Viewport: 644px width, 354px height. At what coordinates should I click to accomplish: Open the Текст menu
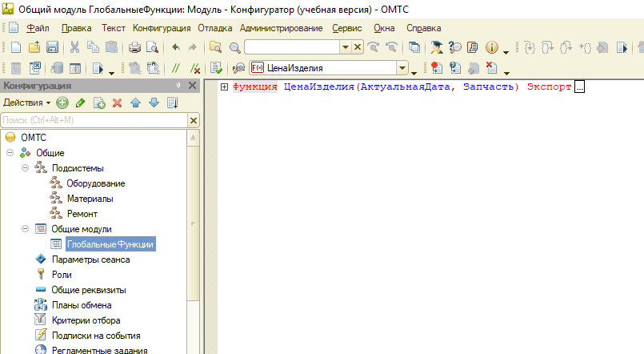(114, 28)
